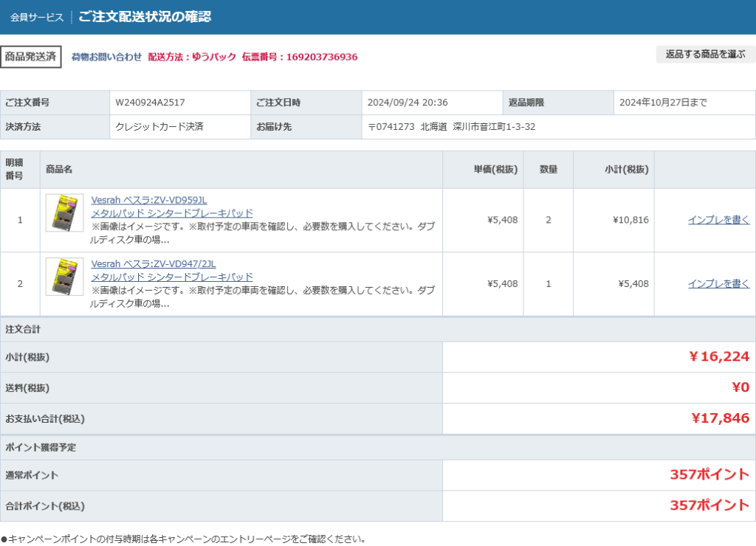Click the 商品発送済 status badge
Viewport: 756px width, 546px height.
(31, 57)
